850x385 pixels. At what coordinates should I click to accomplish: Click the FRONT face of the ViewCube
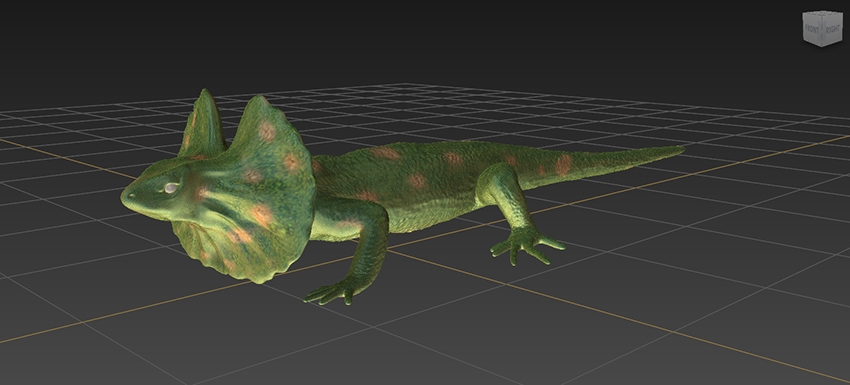(x=812, y=29)
